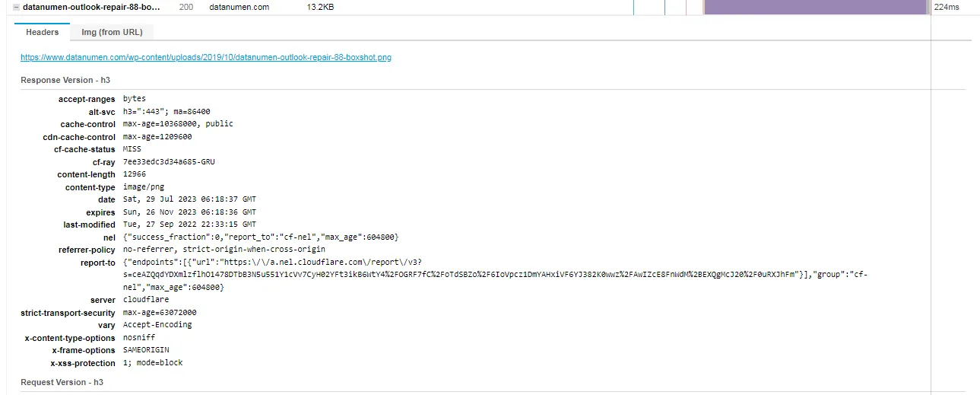This screenshot has width=980, height=395.
Task: Select last-modified value Tue, 27 Sep 2022
Action: [189, 225]
